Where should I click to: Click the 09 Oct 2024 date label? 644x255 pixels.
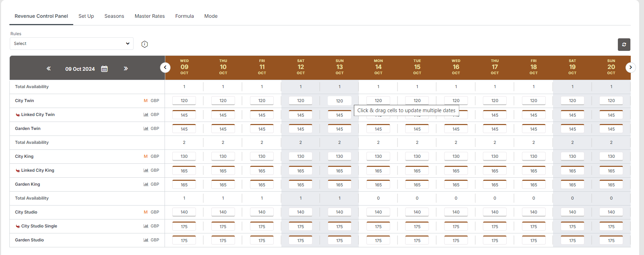click(x=80, y=69)
